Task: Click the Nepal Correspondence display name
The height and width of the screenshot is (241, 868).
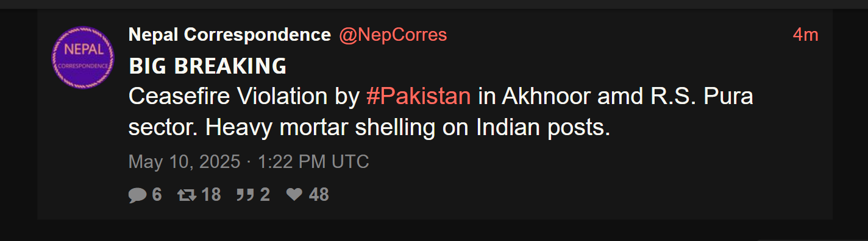Action: point(230,35)
